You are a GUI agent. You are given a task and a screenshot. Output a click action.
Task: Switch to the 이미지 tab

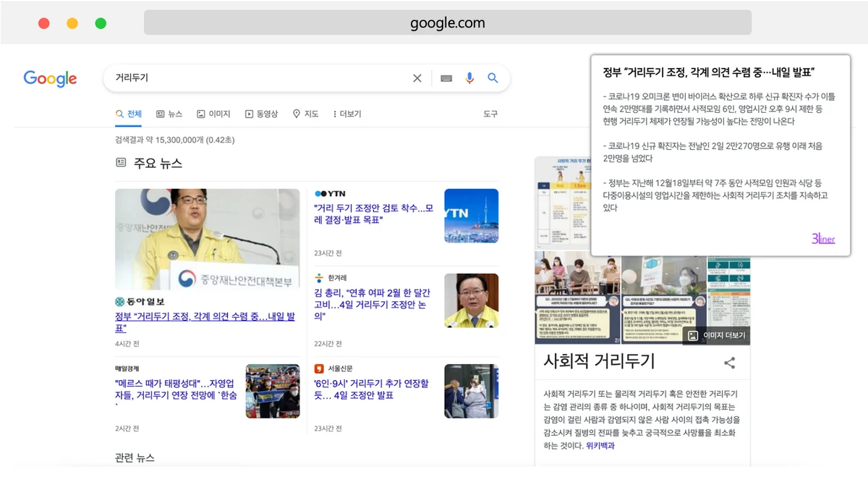pyautogui.click(x=213, y=114)
